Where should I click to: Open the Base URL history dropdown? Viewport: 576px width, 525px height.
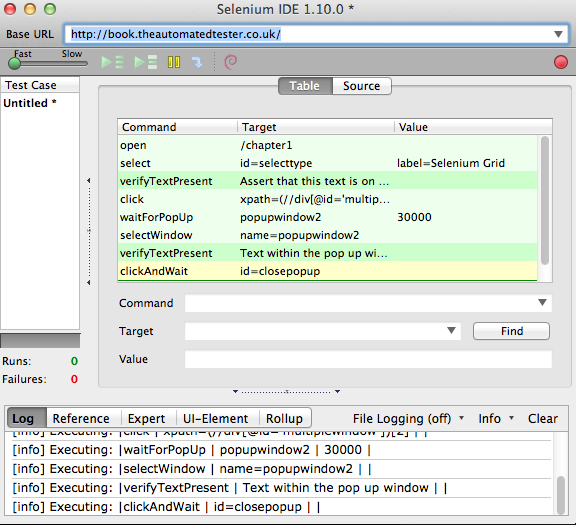[558, 34]
